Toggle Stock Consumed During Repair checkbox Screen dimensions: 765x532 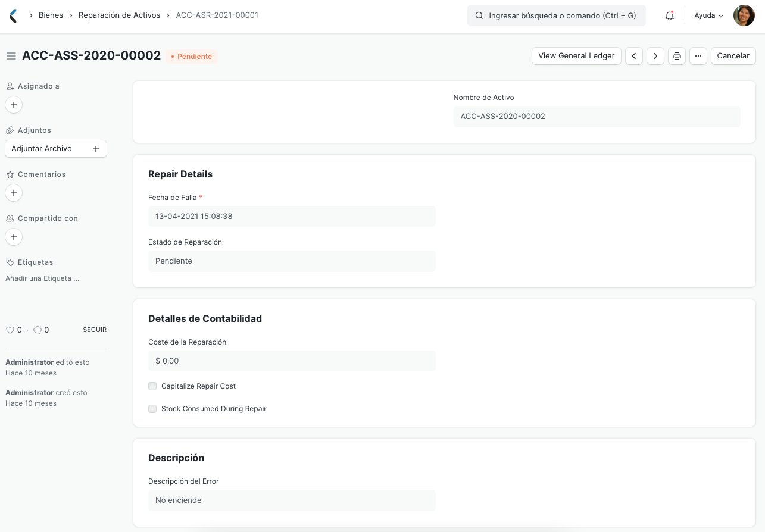click(x=152, y=409)
